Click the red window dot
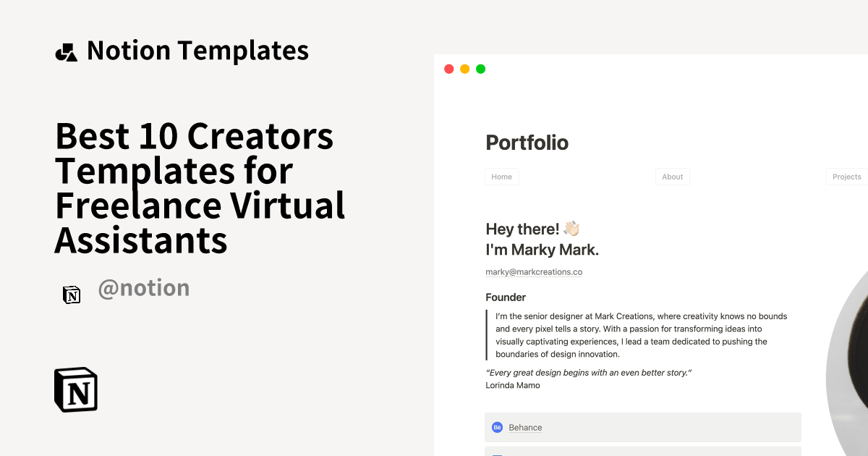The height and width of the screenshot is (456, 868). click(448, 68)
